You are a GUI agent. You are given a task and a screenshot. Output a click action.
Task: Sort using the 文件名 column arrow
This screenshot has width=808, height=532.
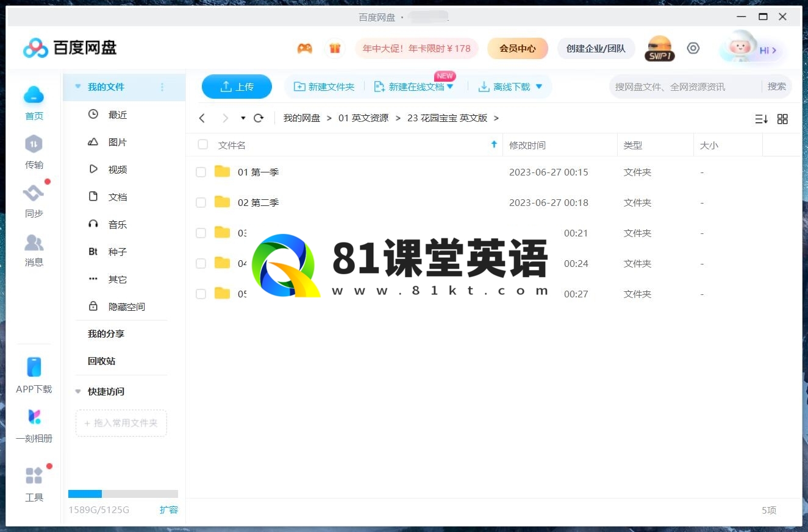coord(494,144)
